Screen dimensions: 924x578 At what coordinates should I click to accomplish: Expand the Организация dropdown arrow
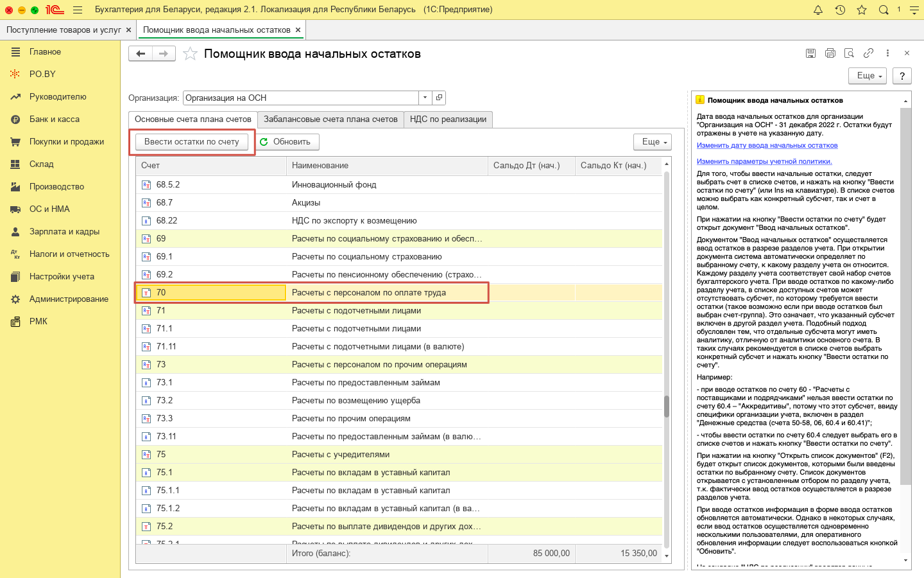pyautogui.click(x=425, y=98)
